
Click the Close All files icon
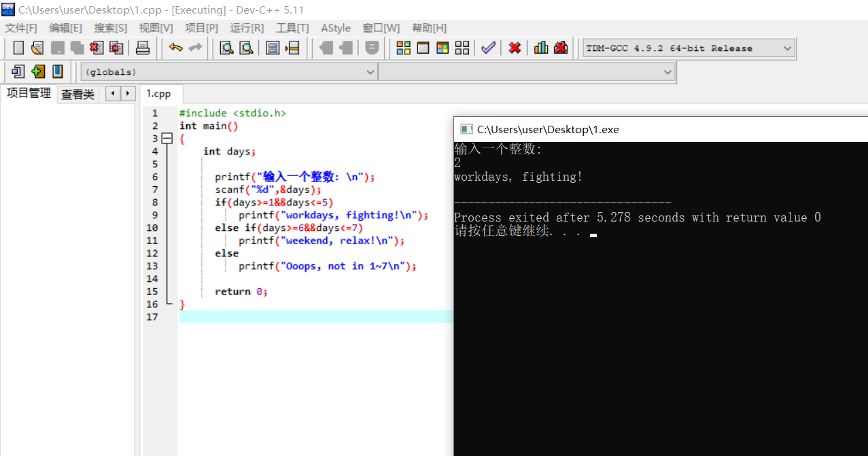click(x=116, y=48)
